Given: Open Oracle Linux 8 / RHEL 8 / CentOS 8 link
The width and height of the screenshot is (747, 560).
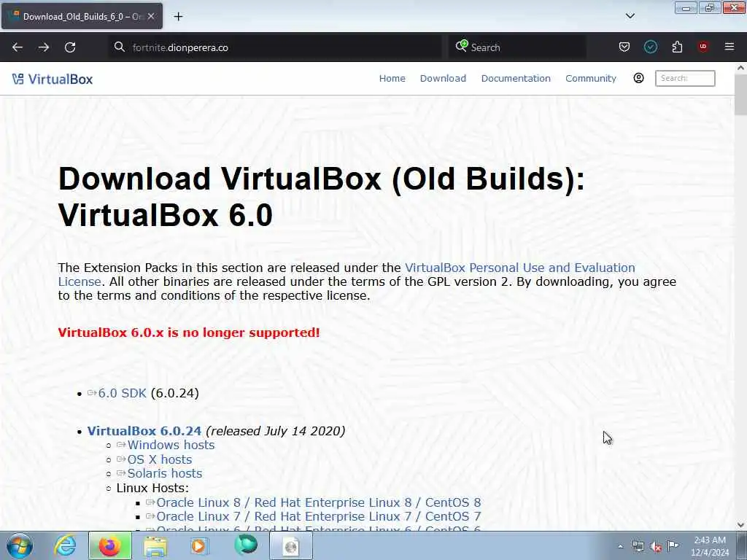Looking at the screenshot, I should pos(318,502).
